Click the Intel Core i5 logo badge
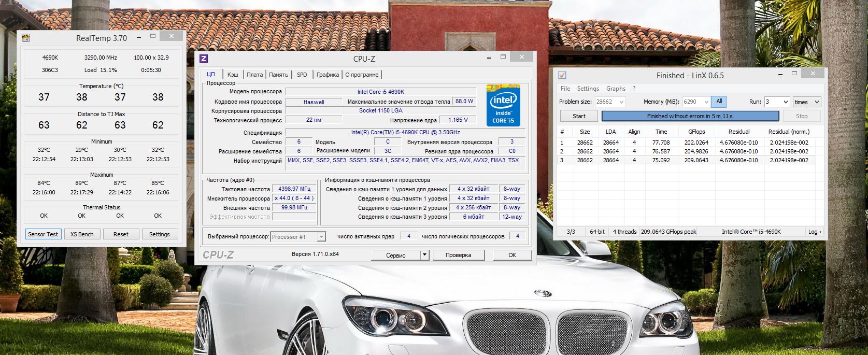The width and height of the screenshot is (868, 355). point(503,106)
